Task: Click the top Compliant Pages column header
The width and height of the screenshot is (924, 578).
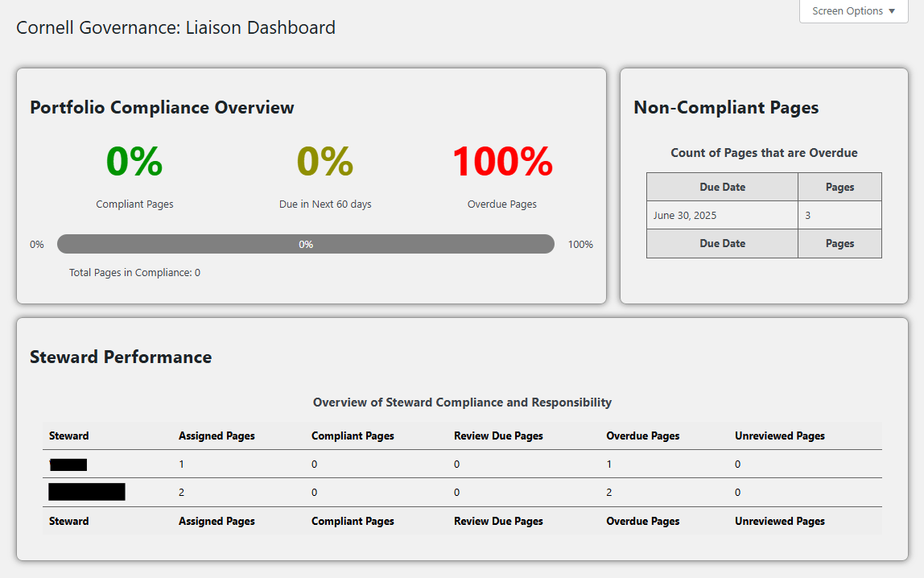Action: pyautogui.click(x=353, y=436)
